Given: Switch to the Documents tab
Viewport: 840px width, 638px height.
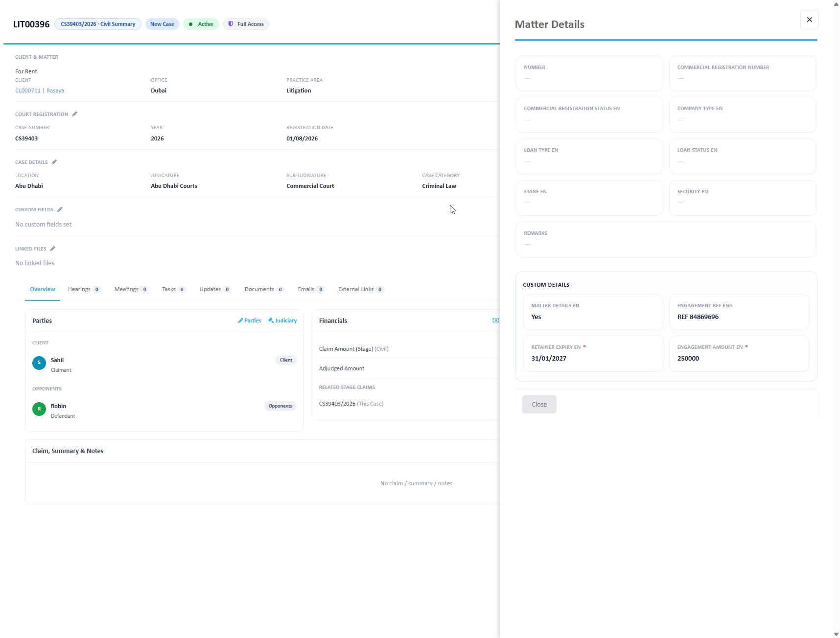Looking at the screenshot, I should 264,289.
